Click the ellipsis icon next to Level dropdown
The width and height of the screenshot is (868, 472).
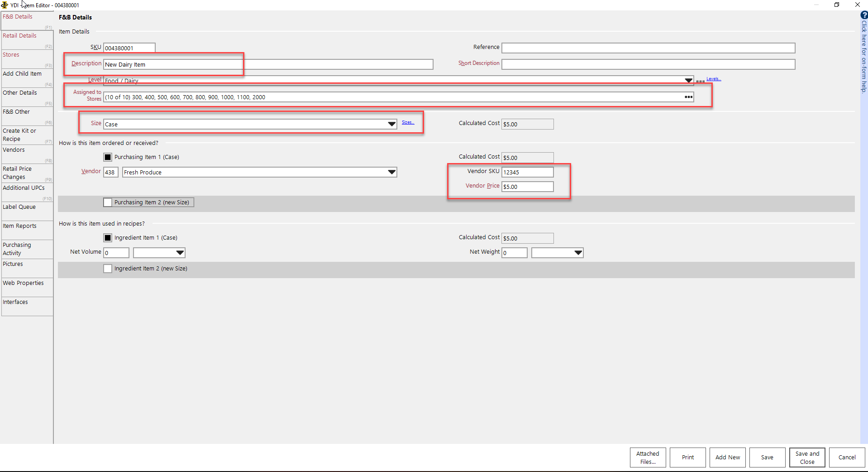point(700,81)
